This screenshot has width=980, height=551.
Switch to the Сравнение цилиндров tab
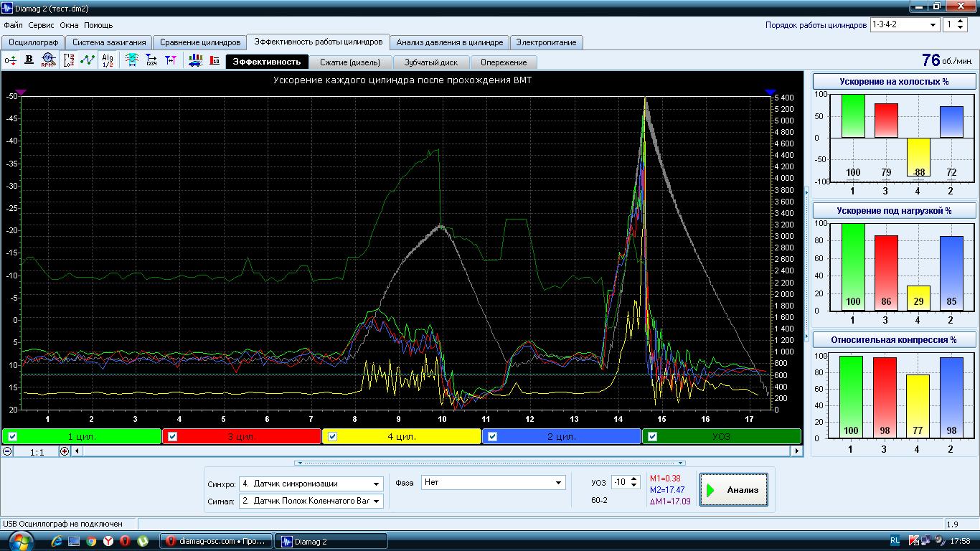(200, 42)
